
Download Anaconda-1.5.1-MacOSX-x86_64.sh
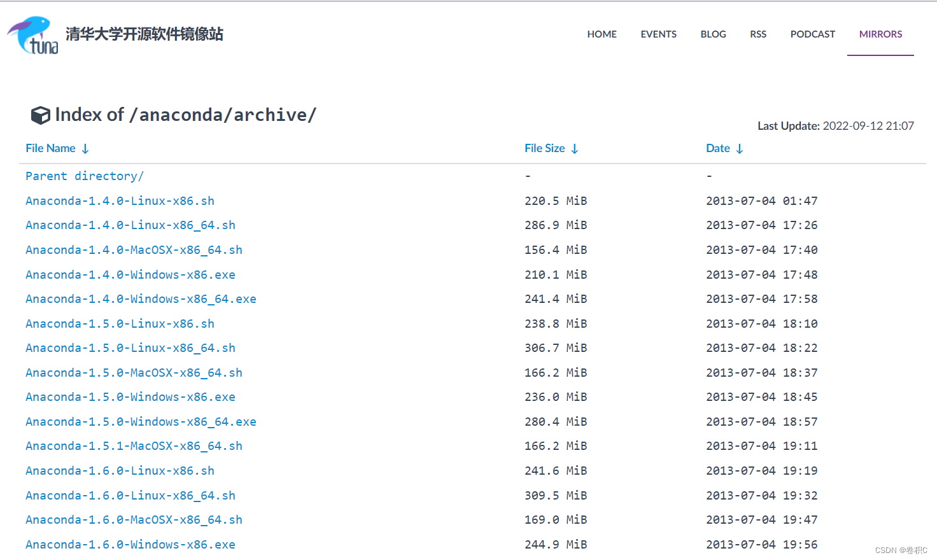[134, 446]
